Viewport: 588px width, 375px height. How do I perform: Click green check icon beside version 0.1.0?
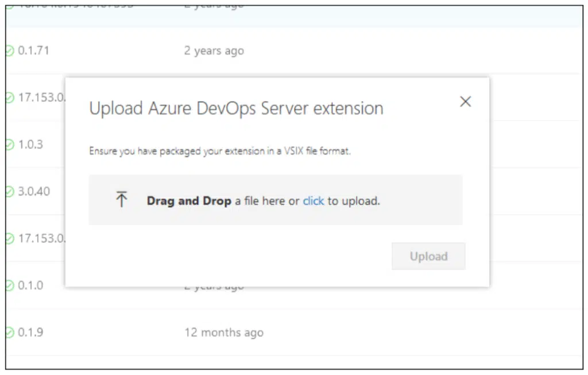point(10,285)
